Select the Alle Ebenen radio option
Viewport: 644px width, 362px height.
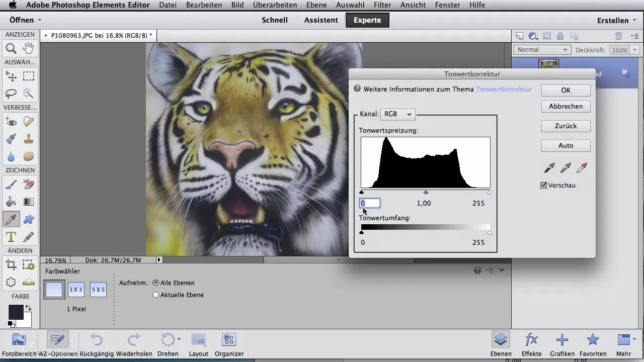(155, 283)
